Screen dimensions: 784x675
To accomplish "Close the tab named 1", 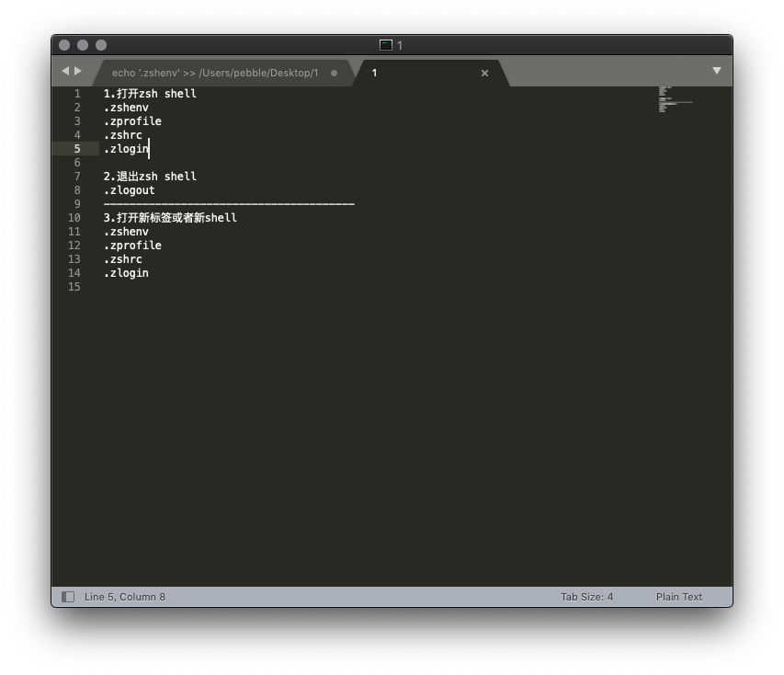I will click(x=484, y=73).
